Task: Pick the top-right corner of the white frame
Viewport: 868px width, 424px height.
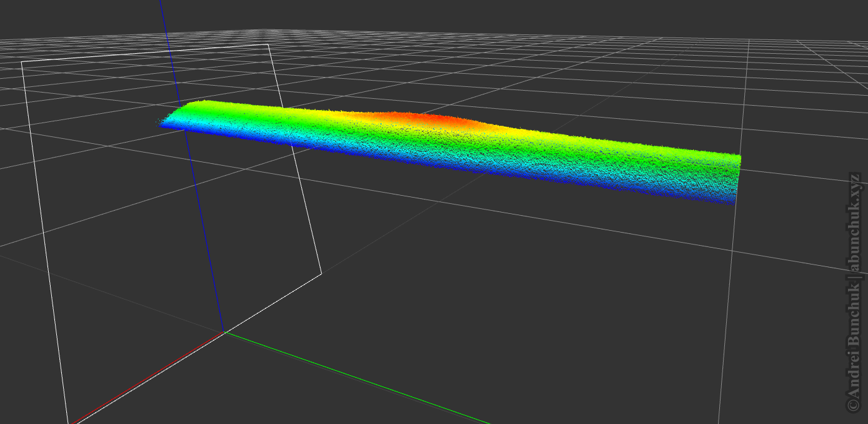Action: tap(269, 44)
